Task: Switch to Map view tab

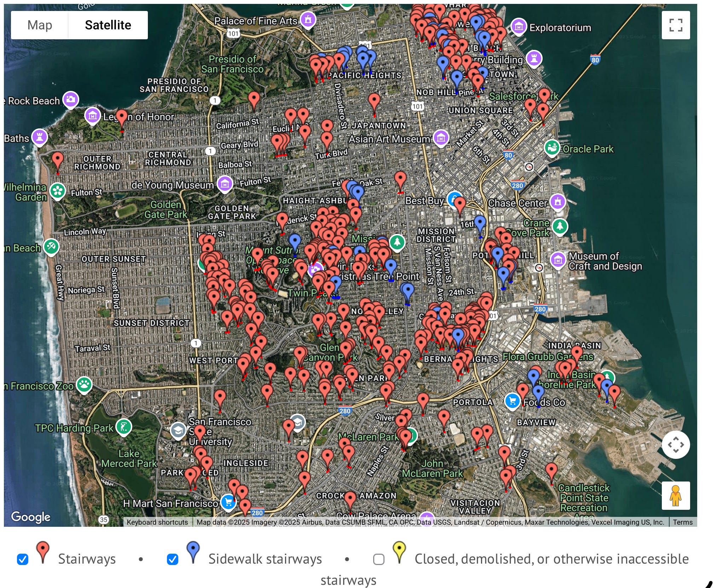Action: pyautogui.click(x=40, y=25)
